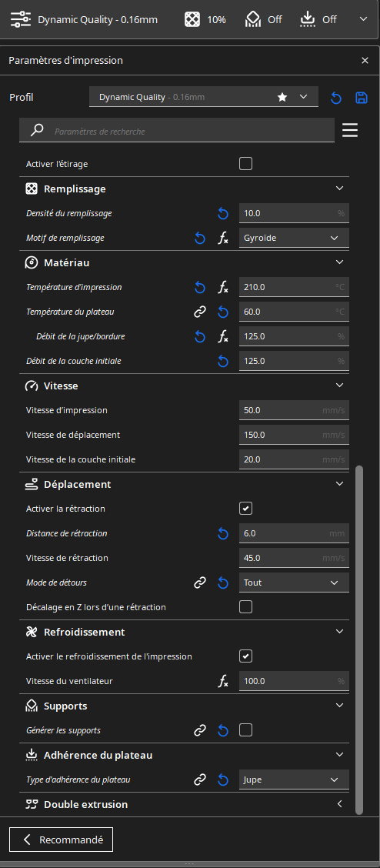Image resolution: width=380 pixels, height=868 pixels.
Task: Collapse the Supports section
Action: tap(340, 706)
